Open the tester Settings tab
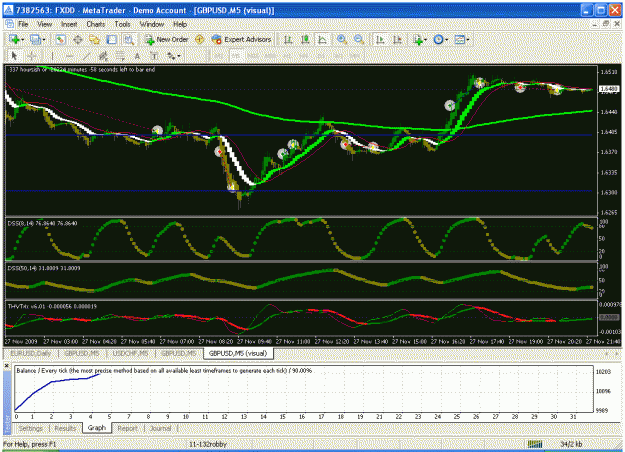This screenshot has width=625, height=452. pyautogui.click(x=31, y=428)
